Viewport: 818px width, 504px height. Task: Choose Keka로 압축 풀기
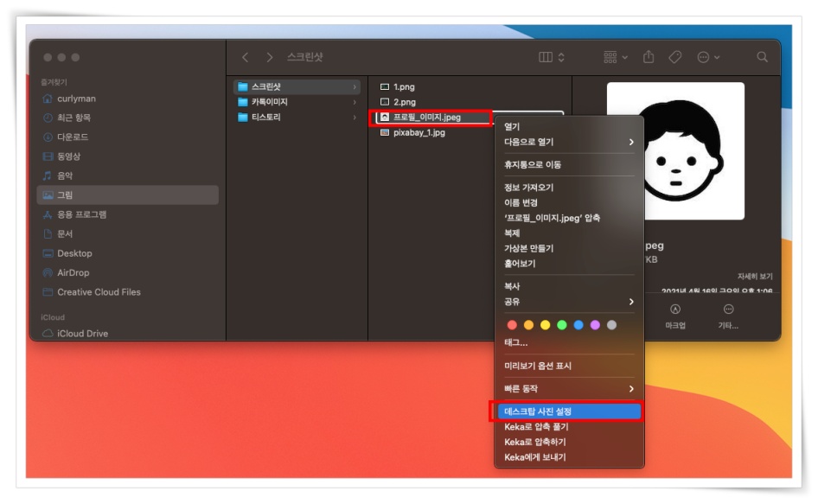pos(569,427)
